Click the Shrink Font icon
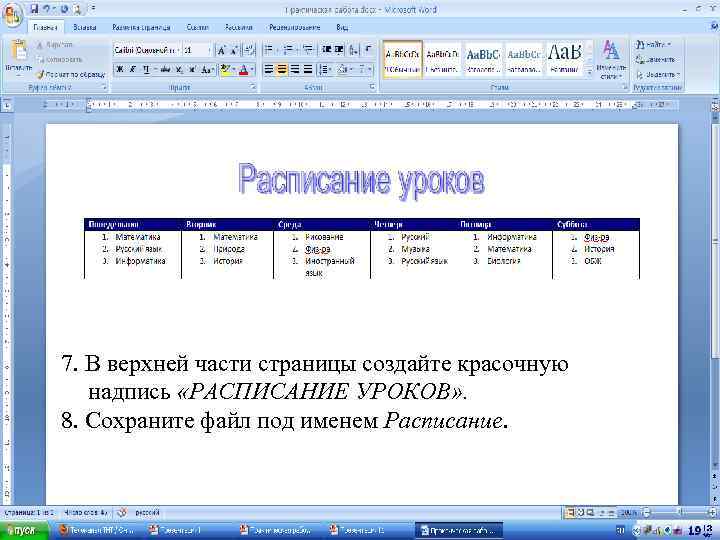 [234, 50]
